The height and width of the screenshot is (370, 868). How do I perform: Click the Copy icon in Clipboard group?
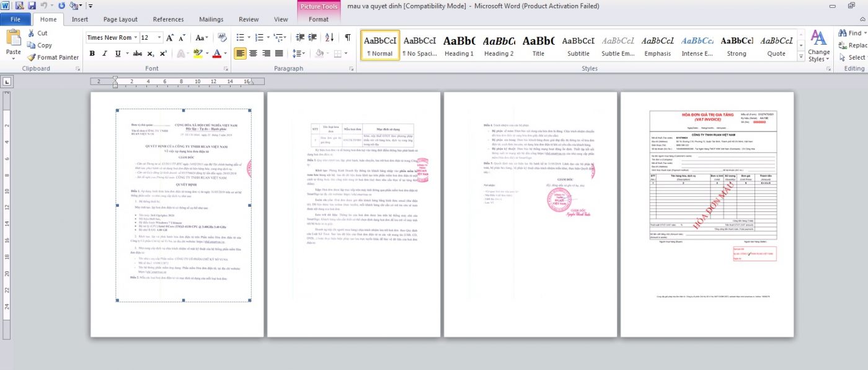[31, 45]
